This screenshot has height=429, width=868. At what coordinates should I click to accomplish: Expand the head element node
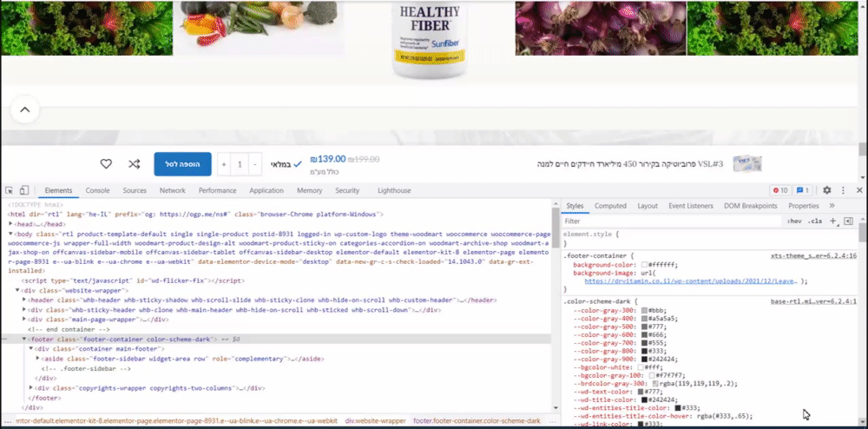click(10, 224)
